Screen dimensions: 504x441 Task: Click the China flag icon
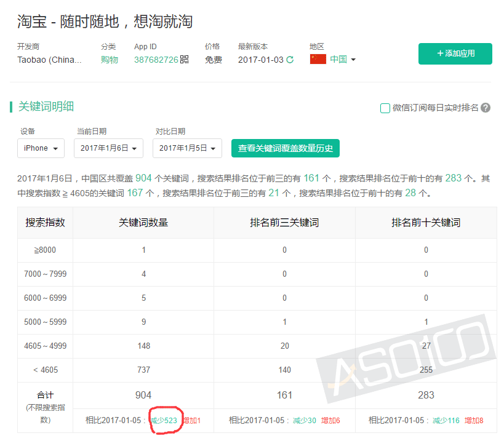pos(318,59)
